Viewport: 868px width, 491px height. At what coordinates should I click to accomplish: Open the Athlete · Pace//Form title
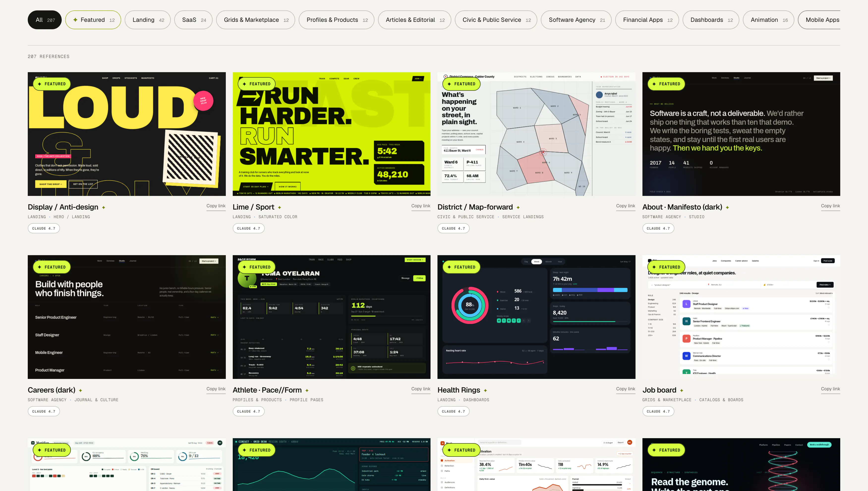point(267,390)
